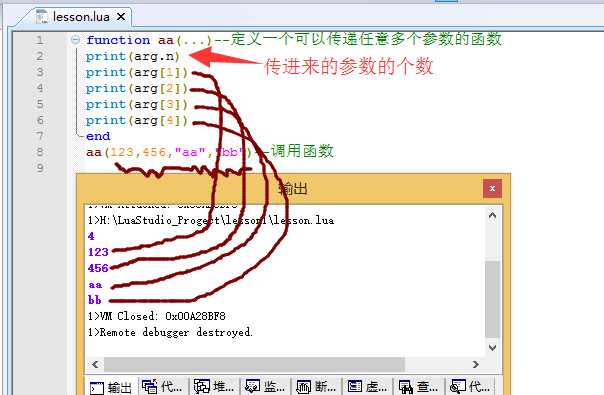The image size is (604, 395).
Task: Click the 'print(arg[1])' code line
Action: coord(136,72)
